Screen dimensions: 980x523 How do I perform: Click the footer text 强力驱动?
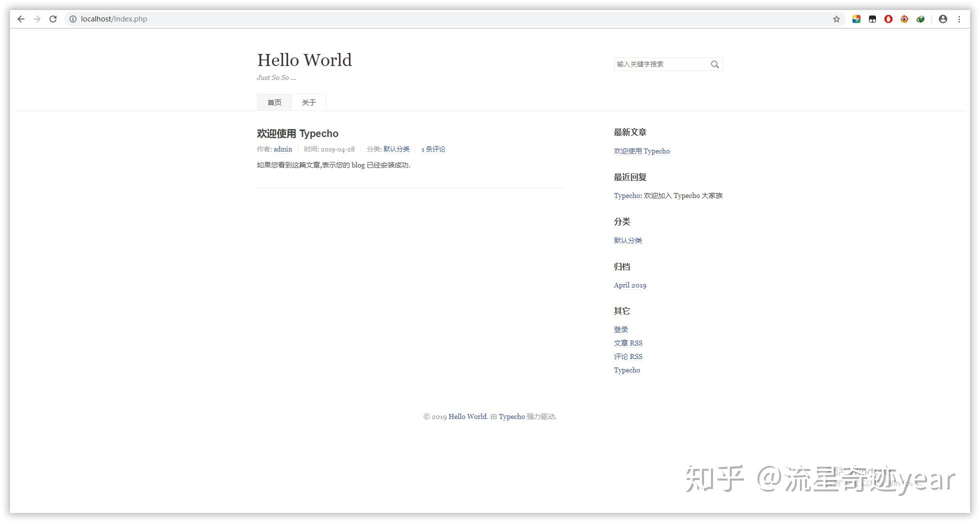click(x=541, y=416)
